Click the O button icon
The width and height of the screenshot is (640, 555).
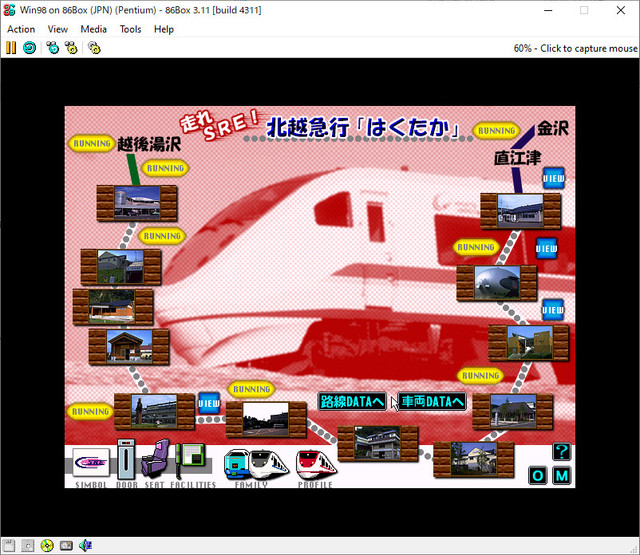[x=538, y=475]
